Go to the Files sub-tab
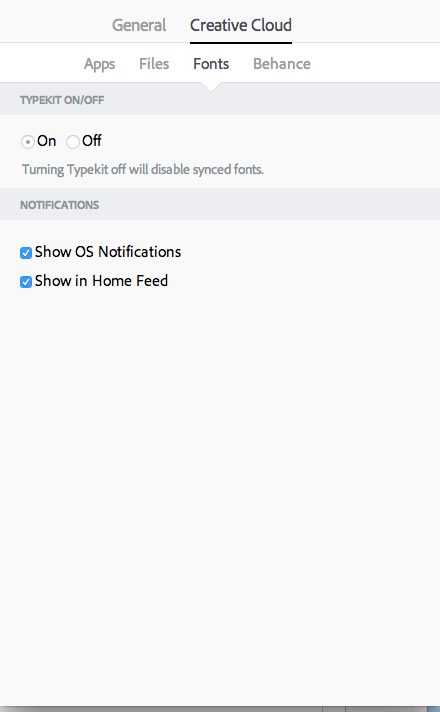The height and width of the screenshot is (712, 440). pyautogui.click(x=154, y=64)
